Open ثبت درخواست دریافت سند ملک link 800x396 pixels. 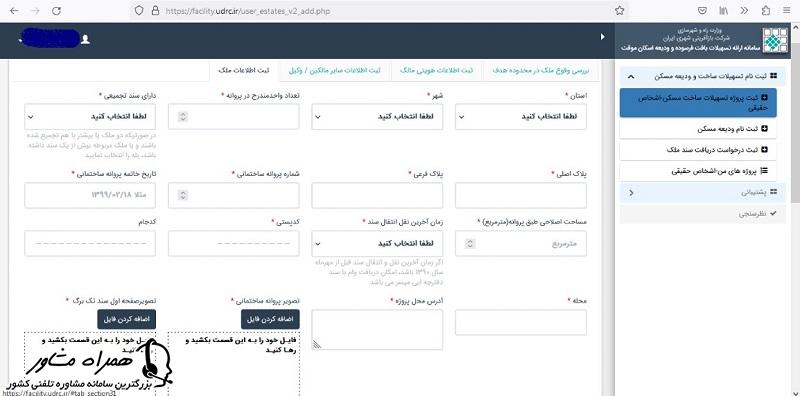(698, 150)
